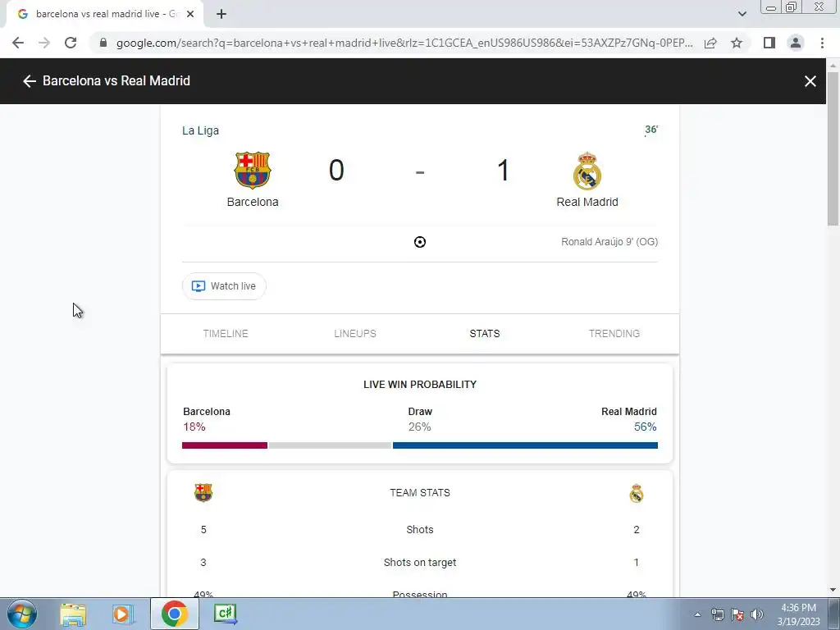Screen dimensions: 840x630
Task: Open the Trending tab
Action: click(614, 333)
